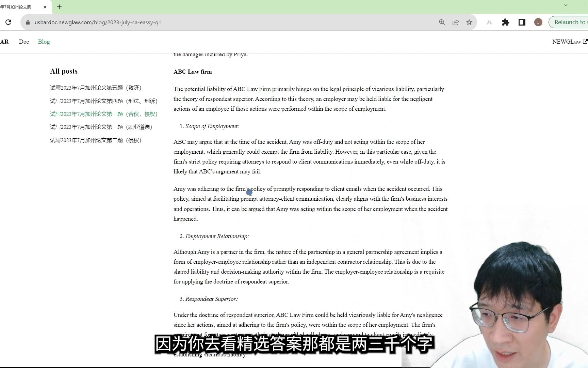Click the Relaunch to update button
Viewport: 588px width, 368px height.
(x=569, y=22)
